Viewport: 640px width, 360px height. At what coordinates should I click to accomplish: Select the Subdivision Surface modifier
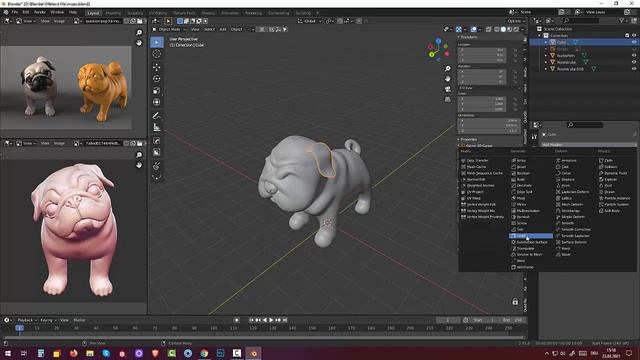pyautogui.click(x=531, y=242)
